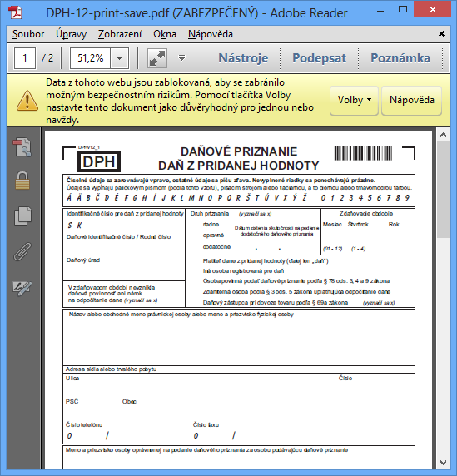This screenshot has width=457, height=476.
Task: Click the 'Daňový úrad' label
Action: [83, 260]
